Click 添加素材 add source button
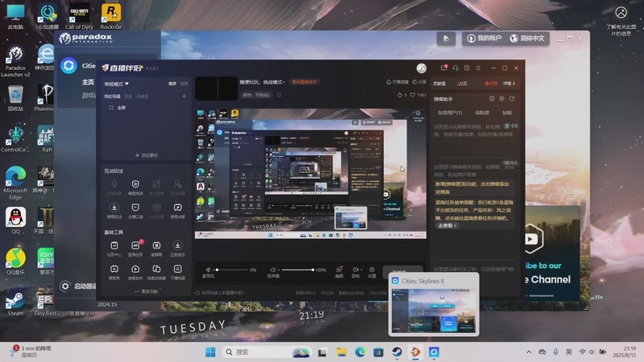The image size is (644, 362). (x=147, y=155)
